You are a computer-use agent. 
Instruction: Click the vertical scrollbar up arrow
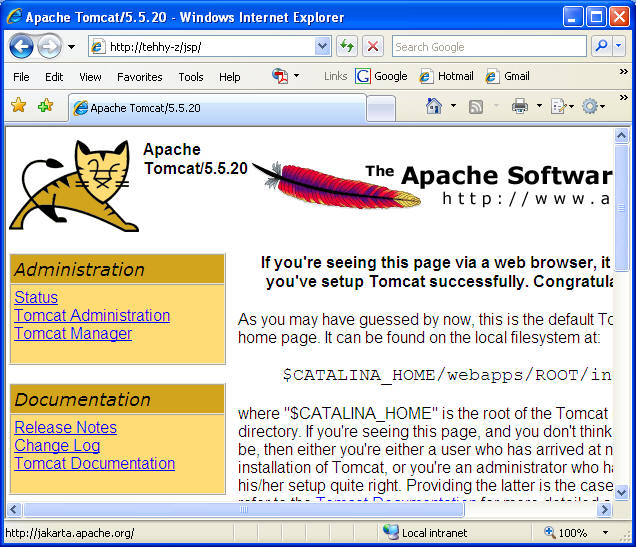coord(621,135)
